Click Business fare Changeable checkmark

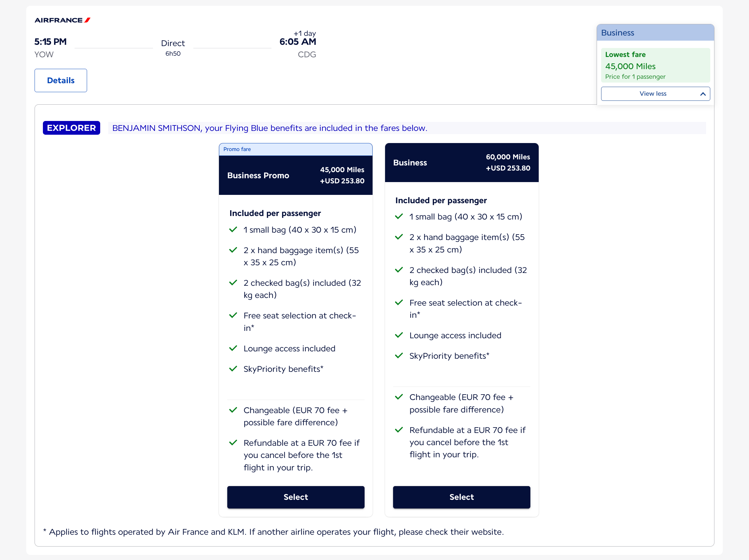tap(399, 397)
